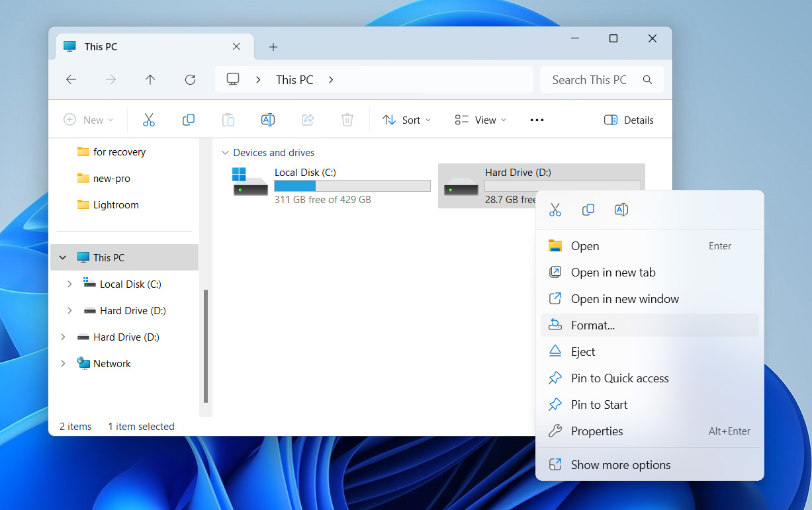Go up one folder level

(x=150, y=79)
